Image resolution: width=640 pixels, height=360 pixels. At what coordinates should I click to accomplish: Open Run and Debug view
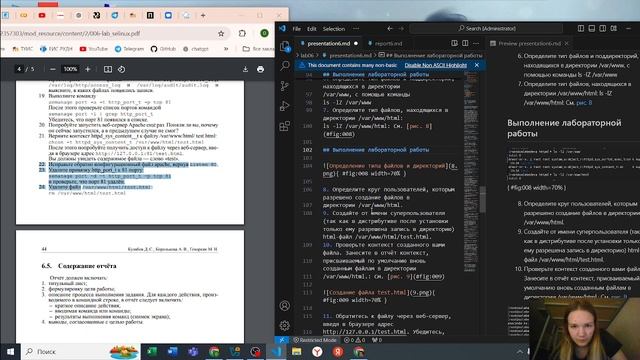(x=285, y=106)
